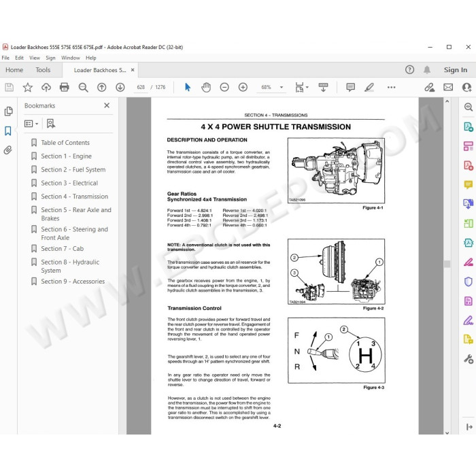Open the find text magnifier tool

[83, 88]
